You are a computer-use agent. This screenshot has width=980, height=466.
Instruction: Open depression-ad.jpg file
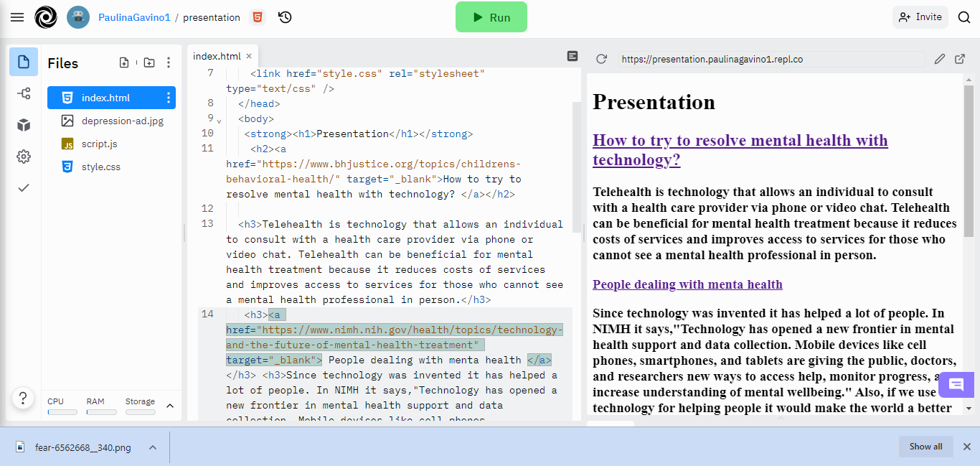(111, 121)
